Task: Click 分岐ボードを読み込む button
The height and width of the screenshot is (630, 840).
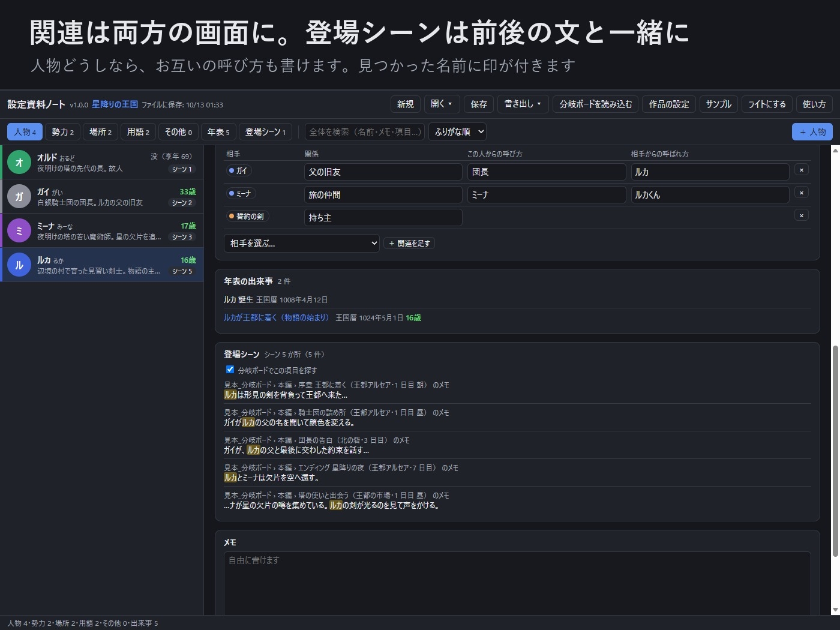Action: [x=596, y=104]
